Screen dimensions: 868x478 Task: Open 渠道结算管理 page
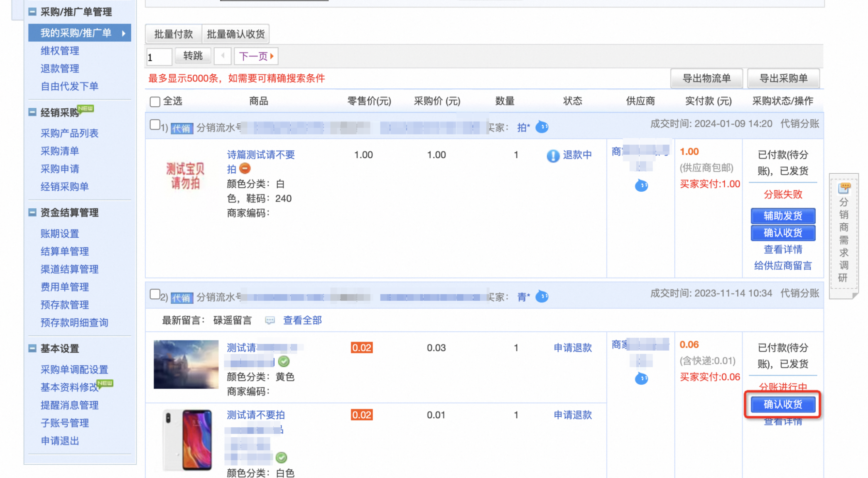click(x=69, y=269)
